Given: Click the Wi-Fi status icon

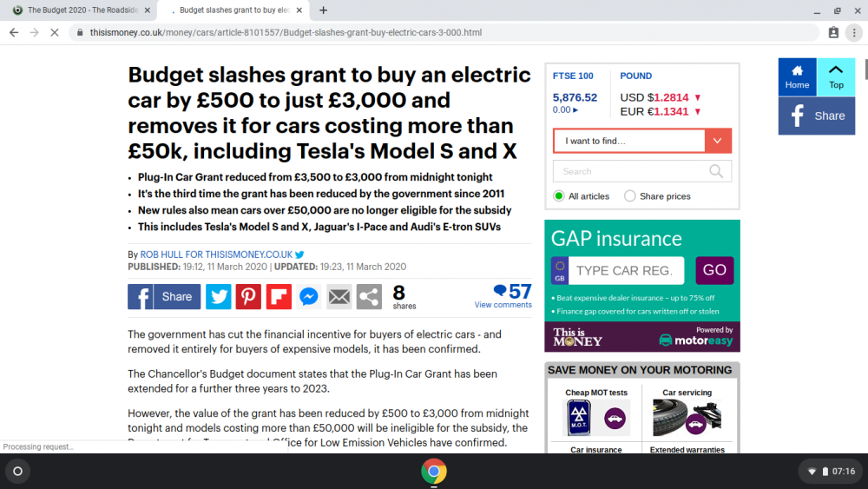Looking at the screenshot, I should 812,472.
